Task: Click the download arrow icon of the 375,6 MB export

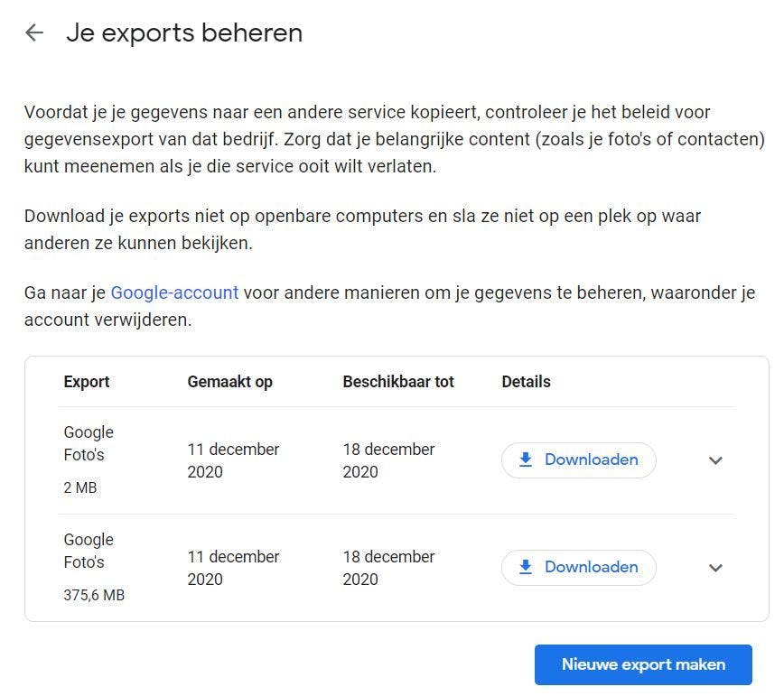Action: click(526, 567)
